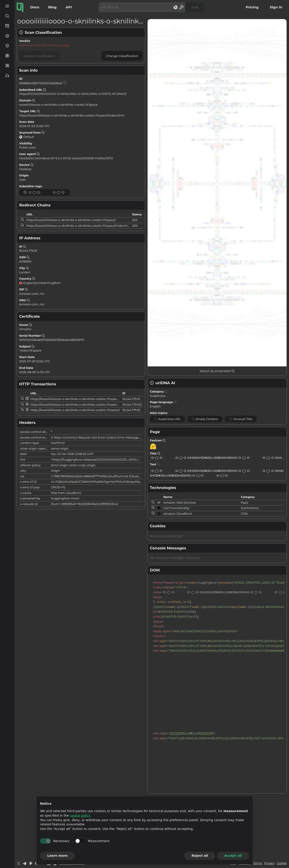Image resolution: width=289 pixels, height=868 pixels.
Task: Click the shield icon in the left sidebar
Action: coord(7,46)
